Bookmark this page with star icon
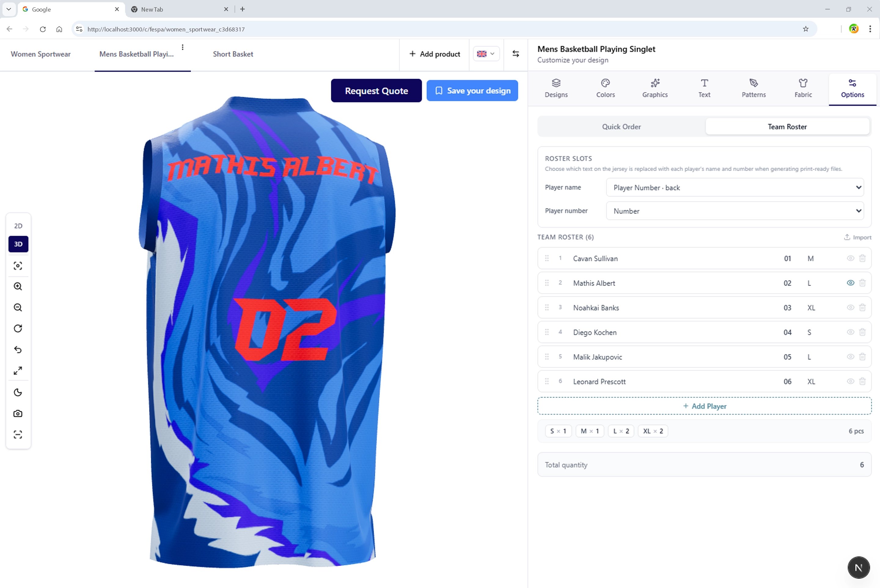Image resolution: width=880 pixels, height=588 pixels. pos(805,29)
